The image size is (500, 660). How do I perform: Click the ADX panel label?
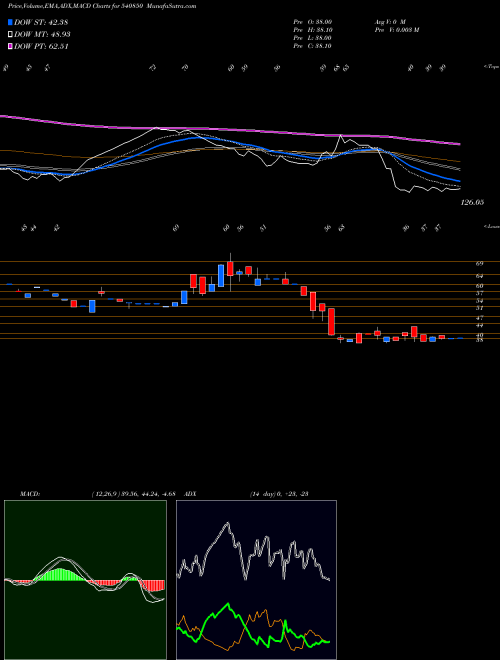190,494
